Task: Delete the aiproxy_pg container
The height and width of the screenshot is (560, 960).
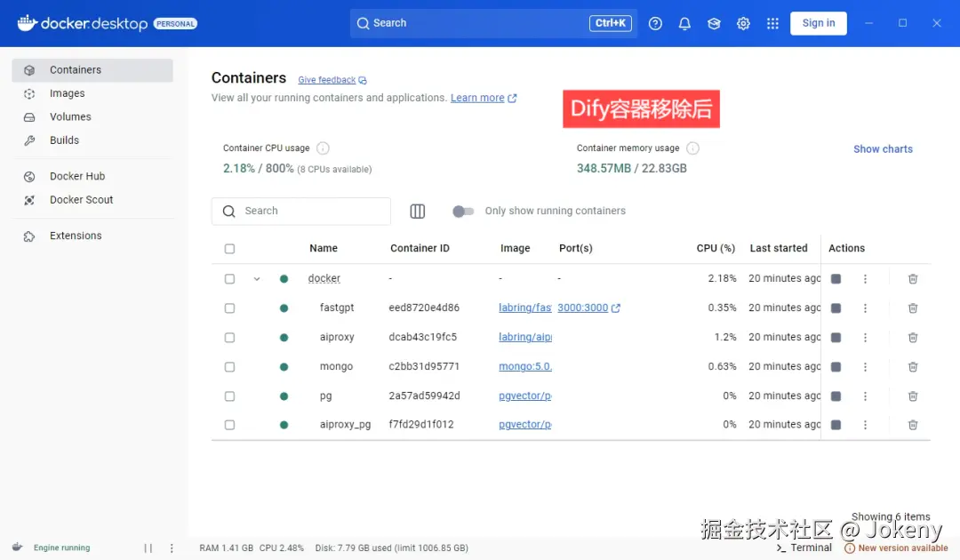Action: coord(913,425)
